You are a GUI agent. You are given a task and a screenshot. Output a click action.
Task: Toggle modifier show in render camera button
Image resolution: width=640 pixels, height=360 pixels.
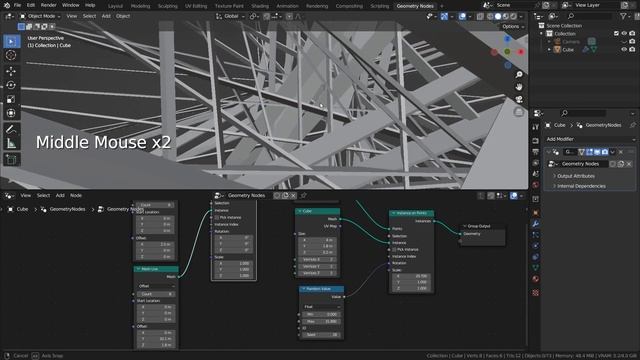[605, 152]
